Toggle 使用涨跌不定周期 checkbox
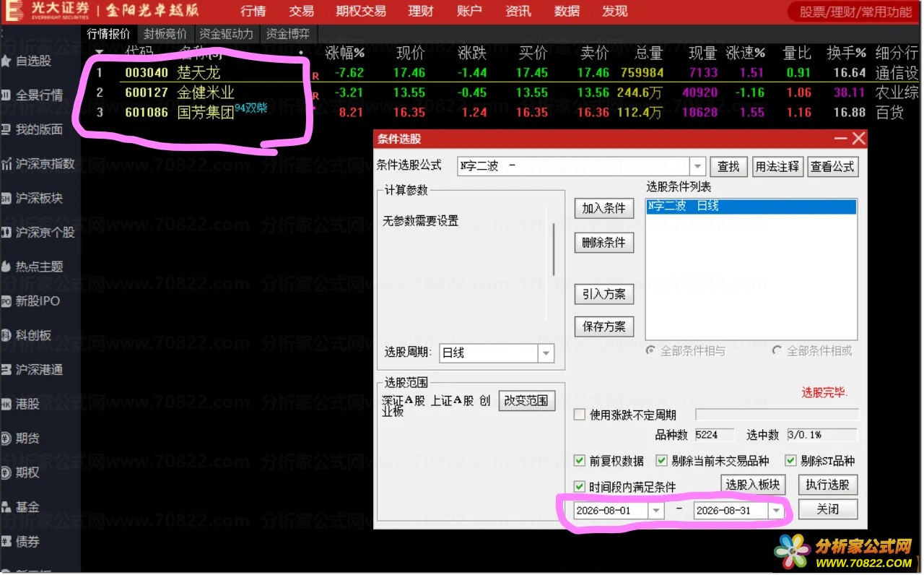924x575 pixels. pyautogui.click(x=579, y=415)
